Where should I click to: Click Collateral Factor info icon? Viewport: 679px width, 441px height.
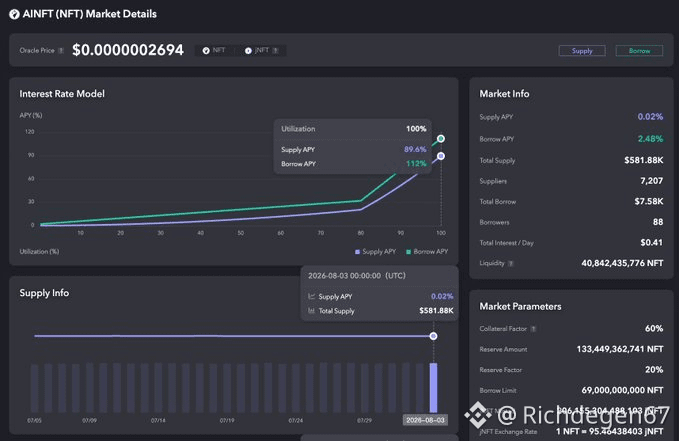(x=534, y=329)
